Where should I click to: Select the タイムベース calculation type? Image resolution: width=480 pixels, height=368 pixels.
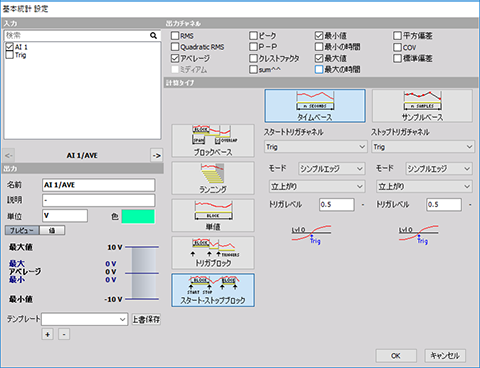(x=315, y=106)
